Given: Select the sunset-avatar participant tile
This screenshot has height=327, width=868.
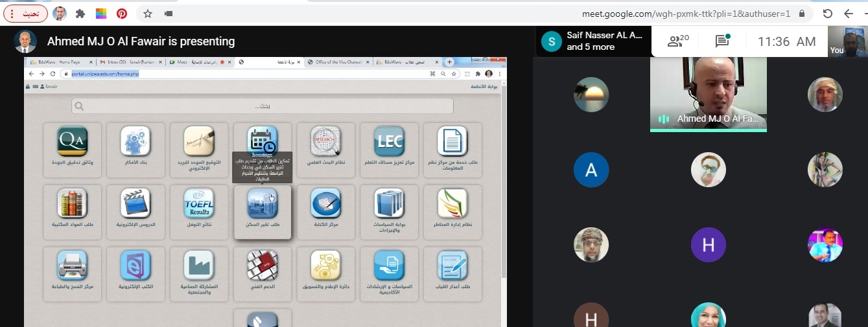Looking at the screenshot, I should [591, 95].
